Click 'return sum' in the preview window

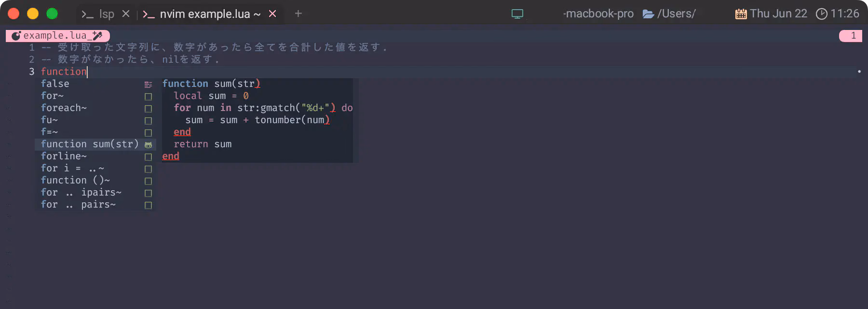203,144
